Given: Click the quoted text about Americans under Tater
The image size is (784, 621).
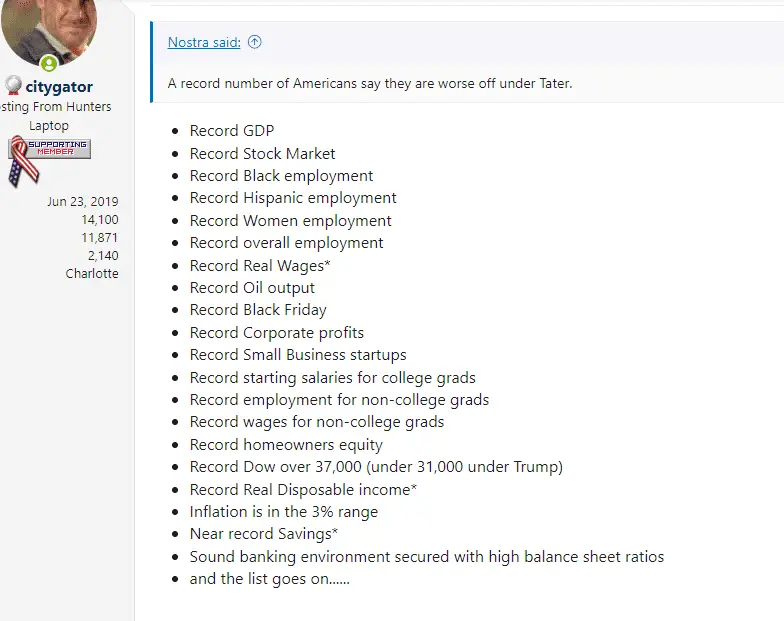Looking at the screenshot, I should click(x=370, y=83).
